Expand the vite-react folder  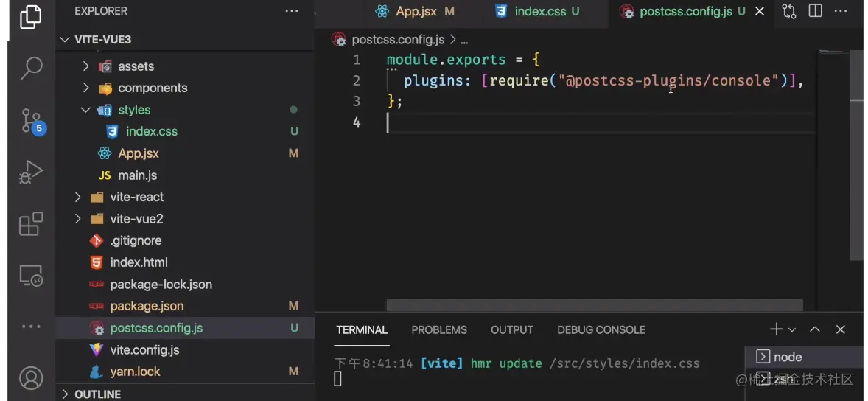pyautogui.click(x=77, y=197)
